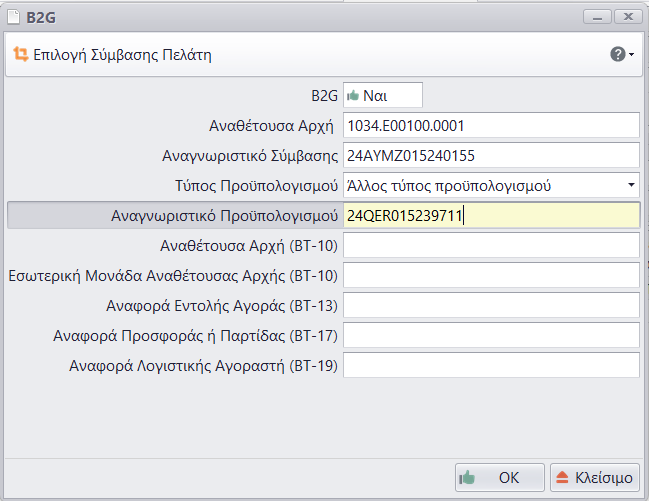This screenshot has width=649, height=501.
Task: Focus the Αναφορά Προσφοράς ή Παρτίδας field
Action: (490, 335)
